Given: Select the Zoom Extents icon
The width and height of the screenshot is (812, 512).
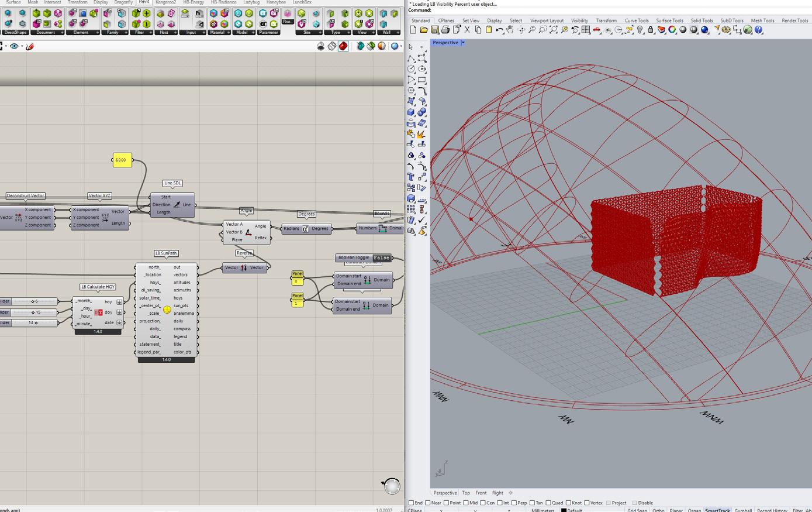Looking at the screenshot, I should click(x=553, y=30).
